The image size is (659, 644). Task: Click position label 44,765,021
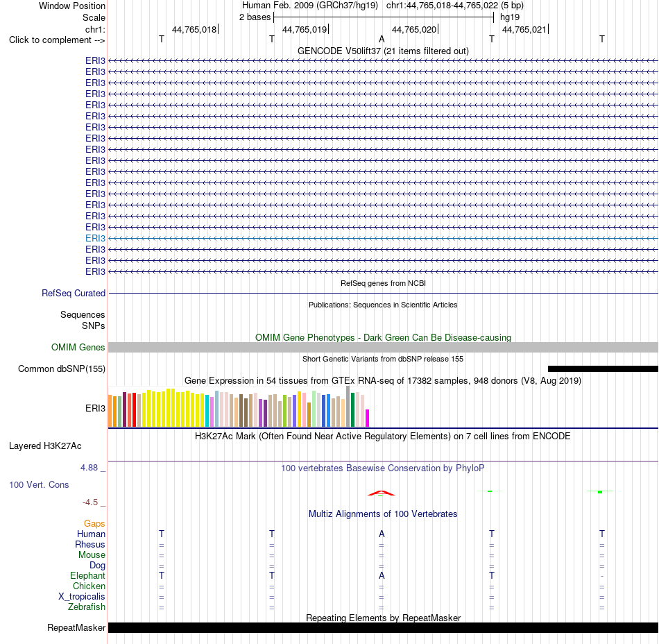click(x=524, y=29)
